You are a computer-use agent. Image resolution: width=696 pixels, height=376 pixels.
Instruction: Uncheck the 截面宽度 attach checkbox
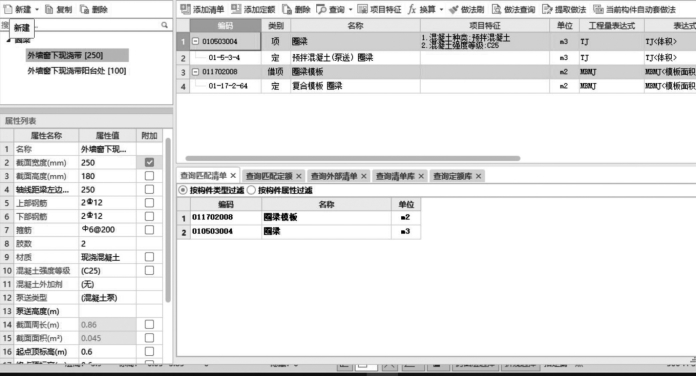(x=149, y=162)
